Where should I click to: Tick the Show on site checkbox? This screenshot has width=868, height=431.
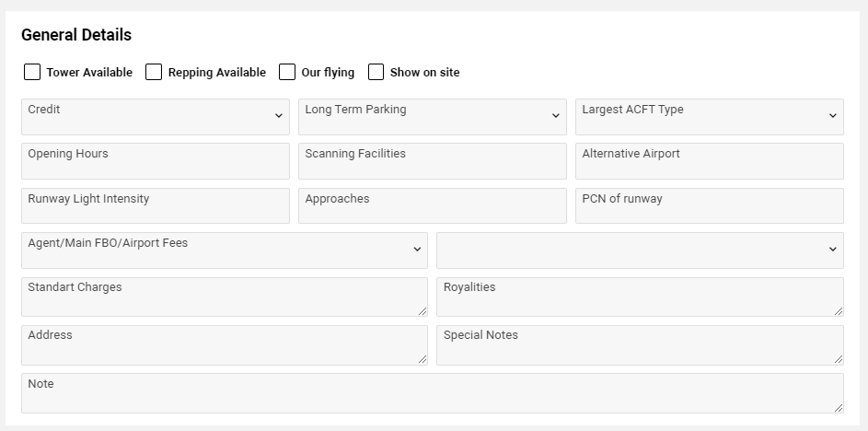point(376,72)
